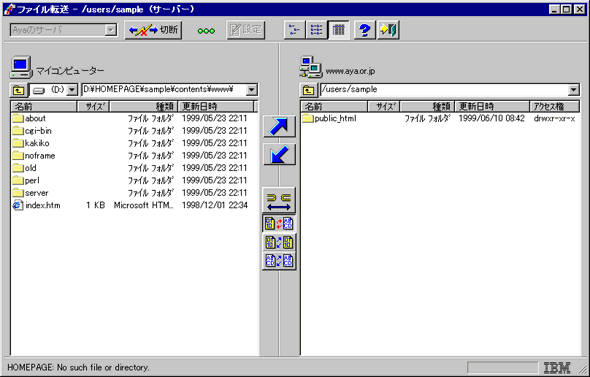Click the synchronize folders button
This screenshot has width=590, height=377.
coord(279,202)
